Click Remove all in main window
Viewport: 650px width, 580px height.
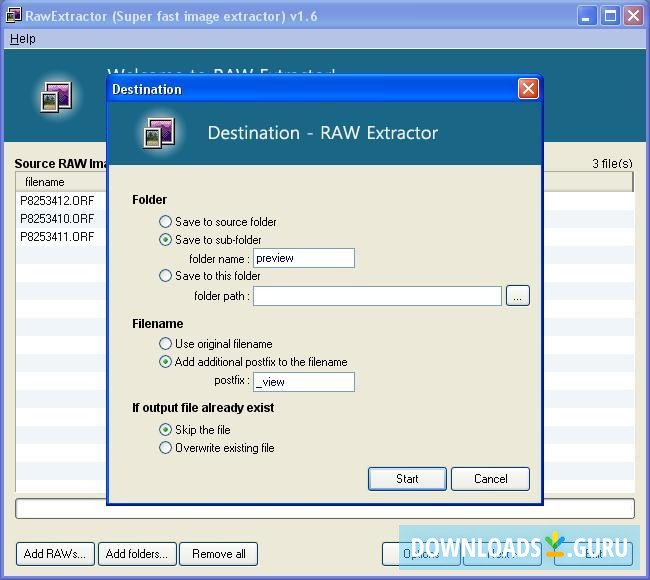218,554
